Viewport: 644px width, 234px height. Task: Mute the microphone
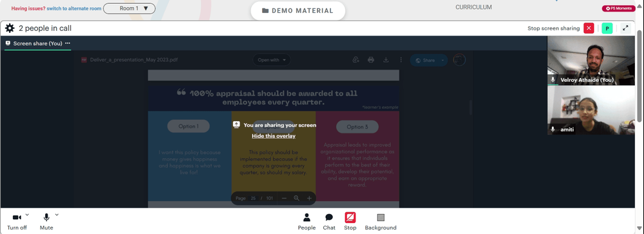pyautogui.click(x=46, y=222)
